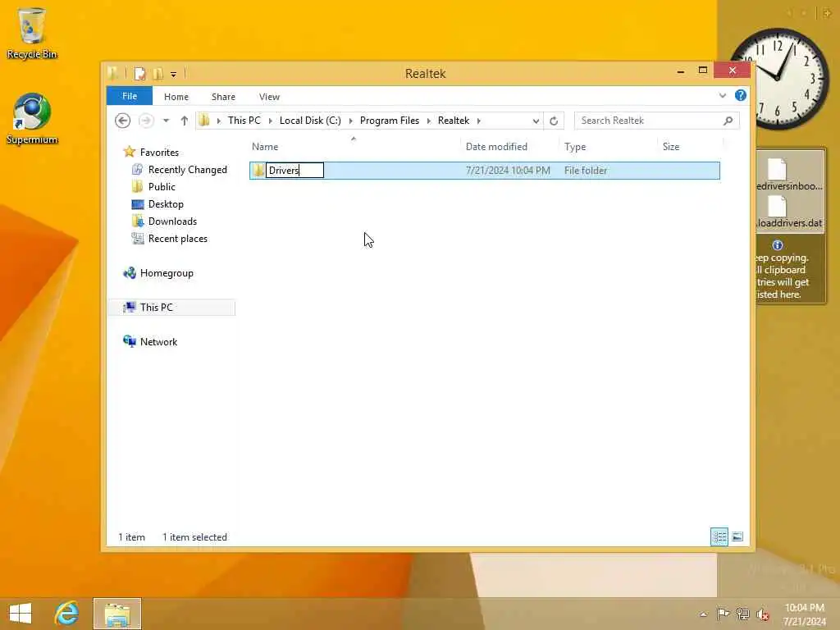Click File Explorer taskbar button
This screenshot has width=840, height=630.
[116, 614]
